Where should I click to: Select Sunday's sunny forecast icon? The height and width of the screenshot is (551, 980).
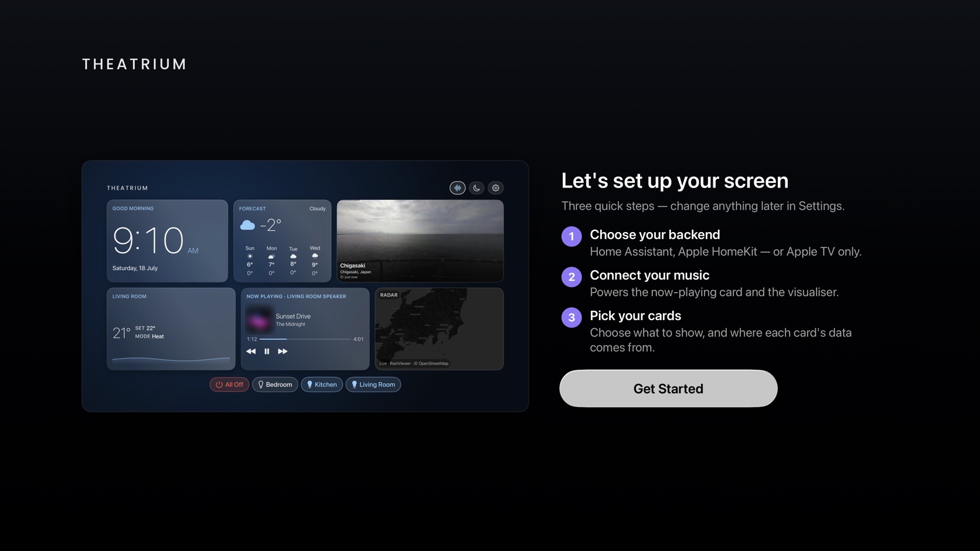[250, 257]
